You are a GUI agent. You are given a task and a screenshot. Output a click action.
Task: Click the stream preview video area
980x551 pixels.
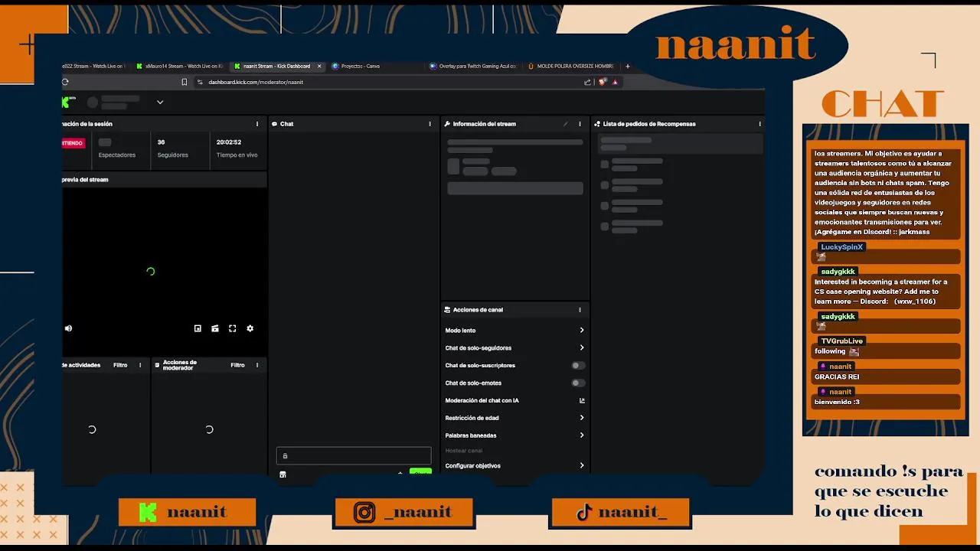(165, 272)
